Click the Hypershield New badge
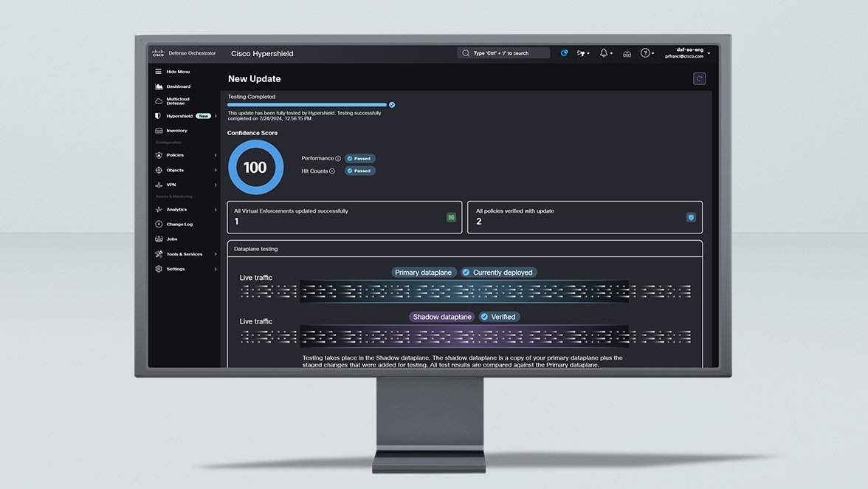The image size is (868, 489). click(204, 116)
